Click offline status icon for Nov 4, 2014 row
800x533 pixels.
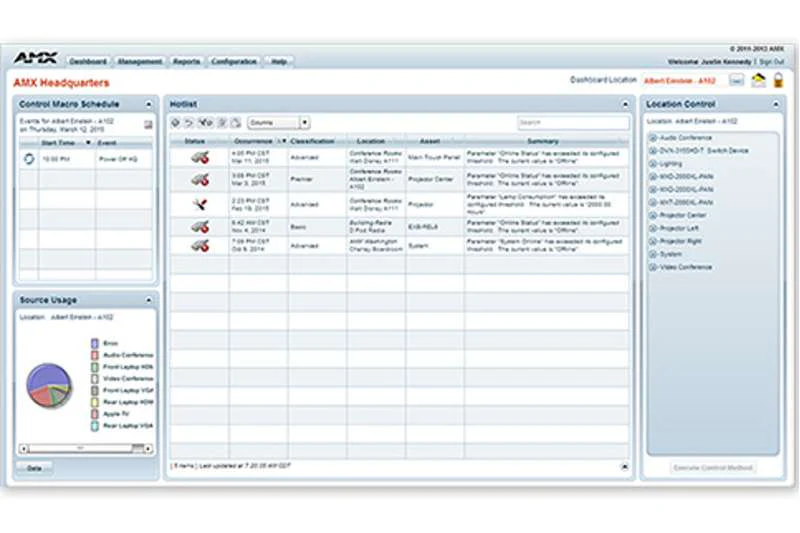coord(201,227)
